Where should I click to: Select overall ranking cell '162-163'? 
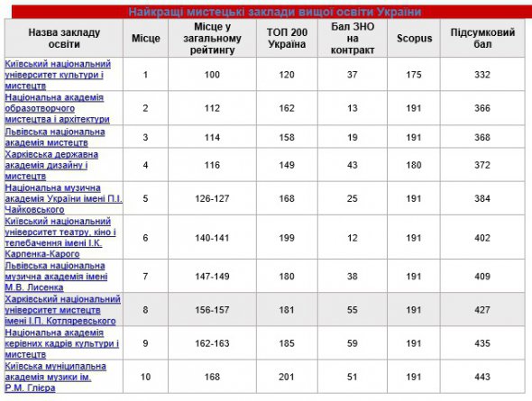tap(212, 343)
